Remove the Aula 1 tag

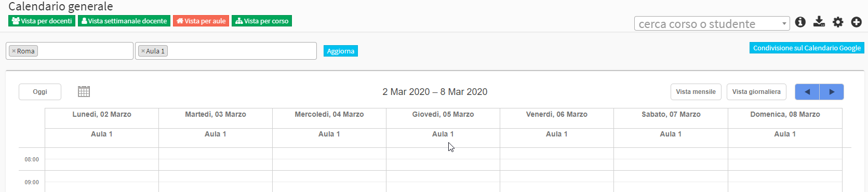[143, 51]
